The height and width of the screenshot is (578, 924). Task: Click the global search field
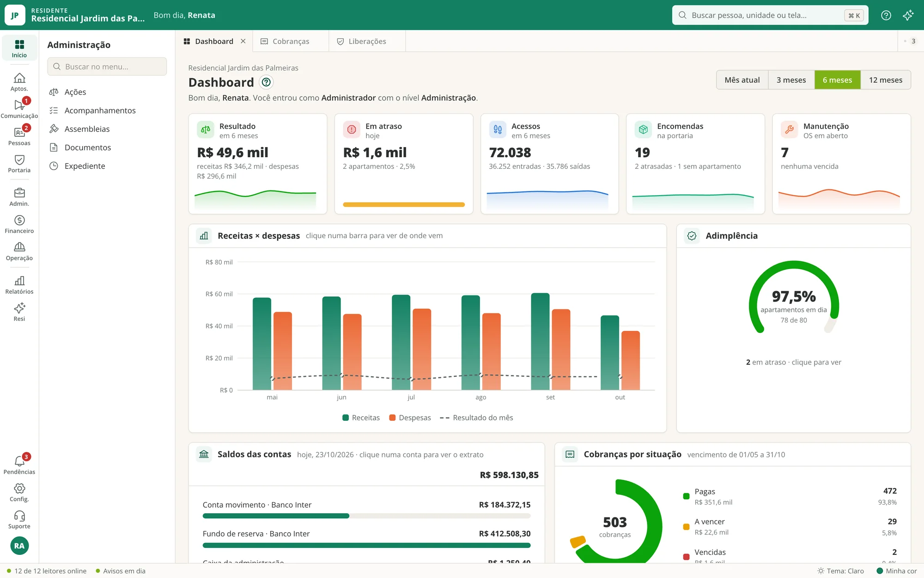(770, 15)
